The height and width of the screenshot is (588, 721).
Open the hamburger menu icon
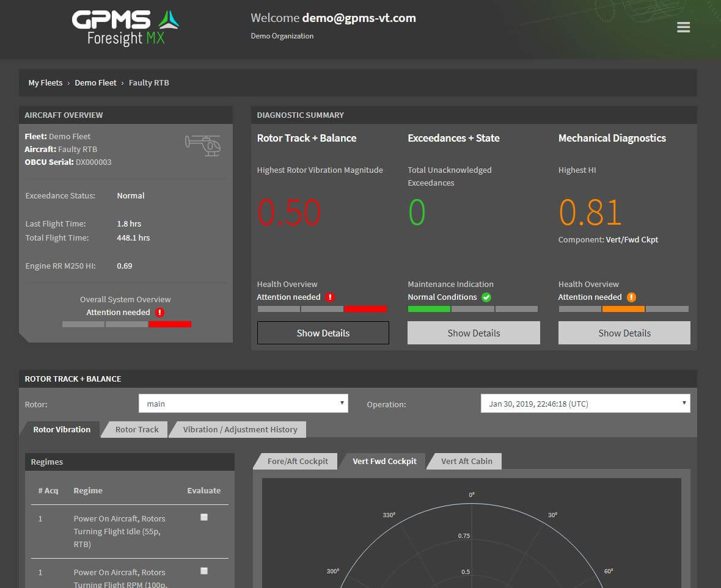click(683, 27)
